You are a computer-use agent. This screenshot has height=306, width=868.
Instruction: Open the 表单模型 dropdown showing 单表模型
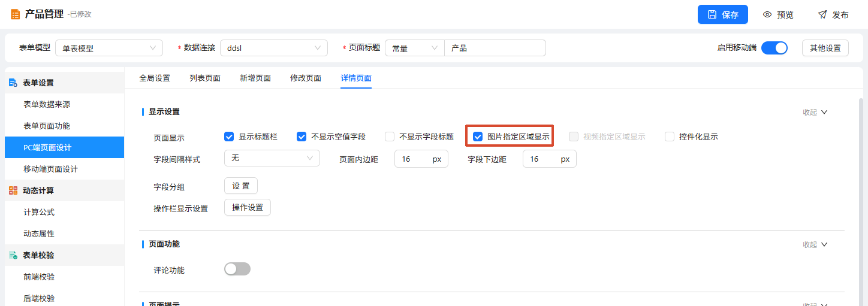tap(109, 48)
